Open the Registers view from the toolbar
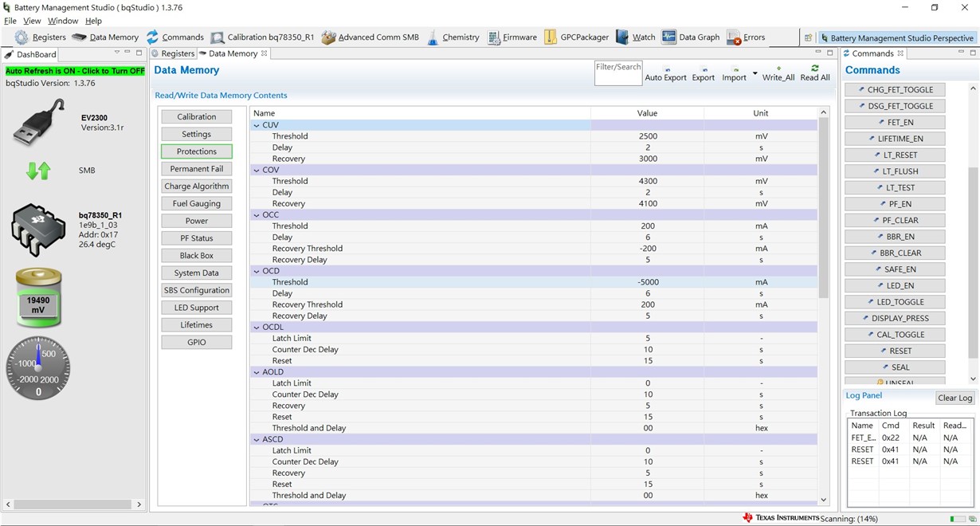The height and width of the screenshot is (526, 980). (x=40, y=37)
